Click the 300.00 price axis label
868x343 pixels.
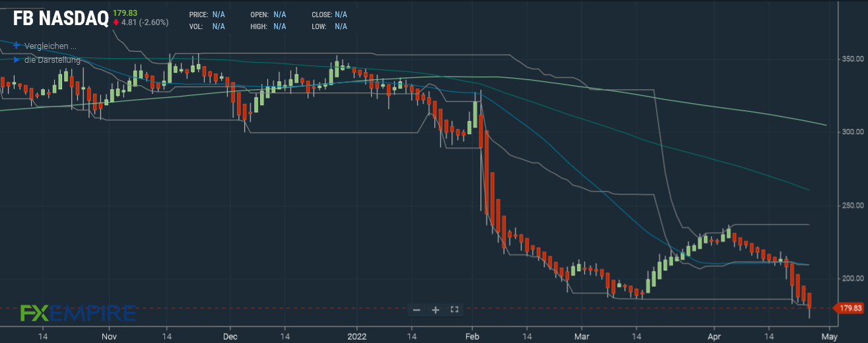tap(851, 132)
